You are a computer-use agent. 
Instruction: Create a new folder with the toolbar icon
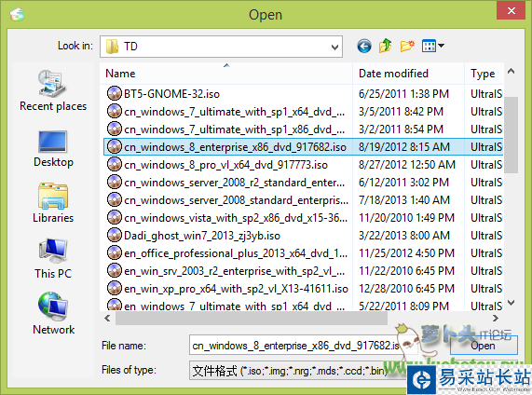click(x=407, y=46)
